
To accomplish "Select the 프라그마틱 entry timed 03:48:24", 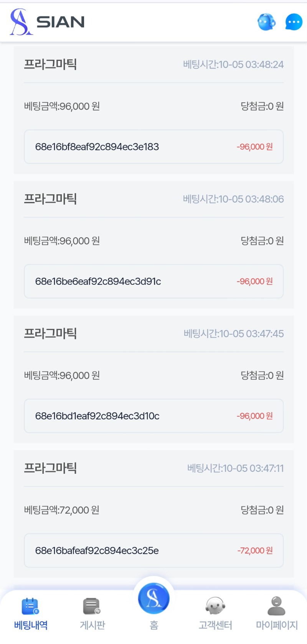I will 50,64.
